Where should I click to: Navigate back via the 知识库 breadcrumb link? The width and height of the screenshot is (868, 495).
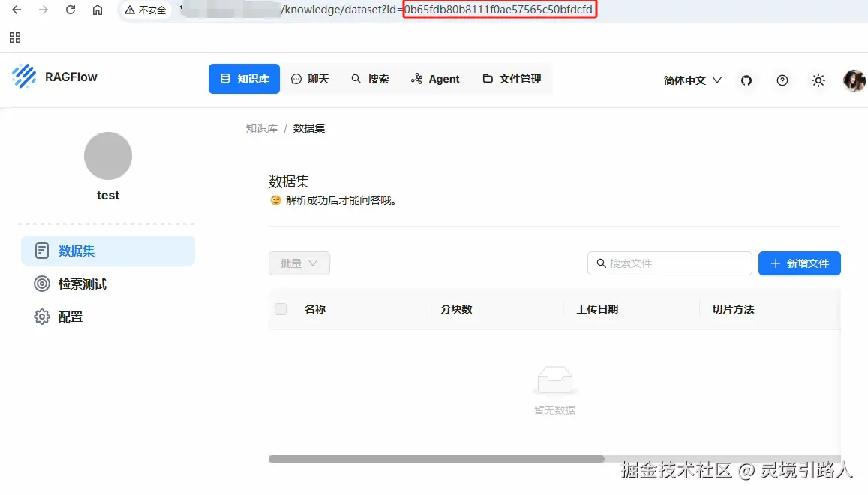261,128
